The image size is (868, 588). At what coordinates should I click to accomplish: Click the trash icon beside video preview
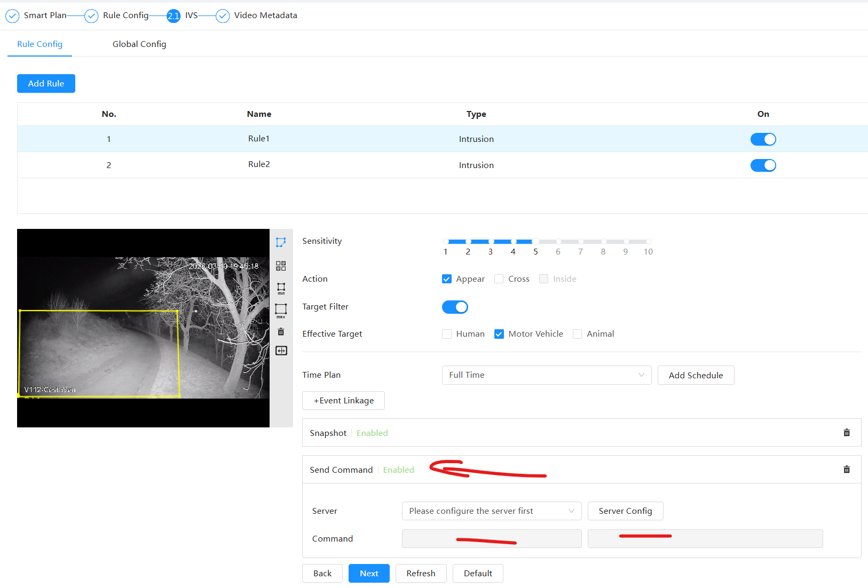(x=281, y=332)
